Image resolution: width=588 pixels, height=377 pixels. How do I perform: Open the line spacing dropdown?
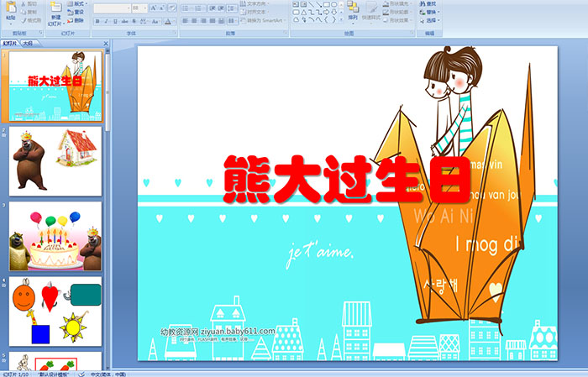point(233,8)
